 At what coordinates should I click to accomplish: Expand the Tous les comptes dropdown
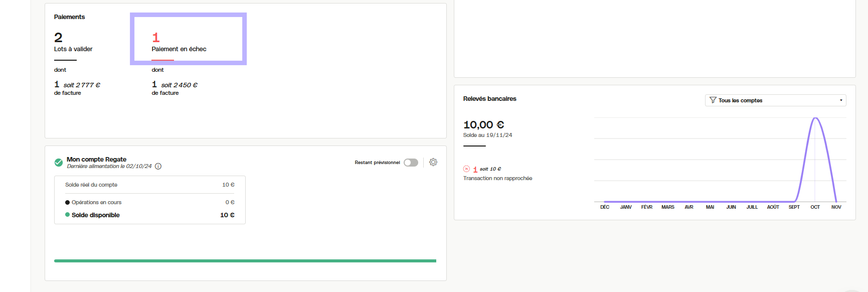[775, 100]
